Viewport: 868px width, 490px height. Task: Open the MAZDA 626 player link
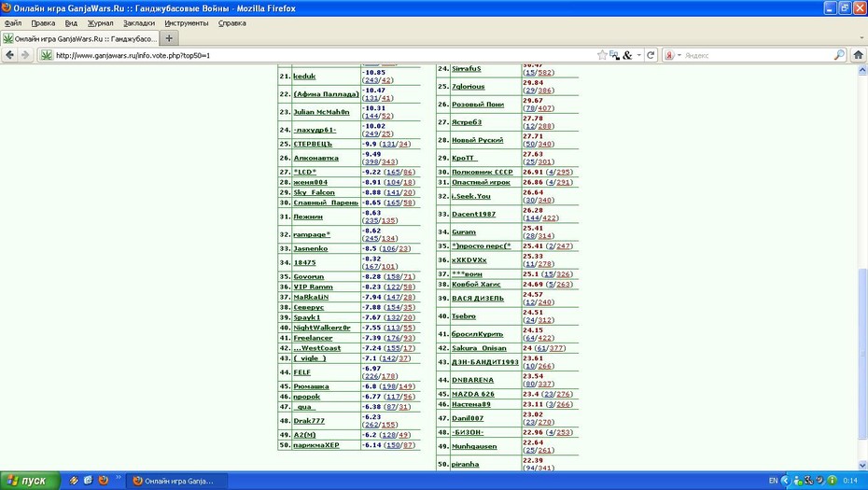point(473,394)
